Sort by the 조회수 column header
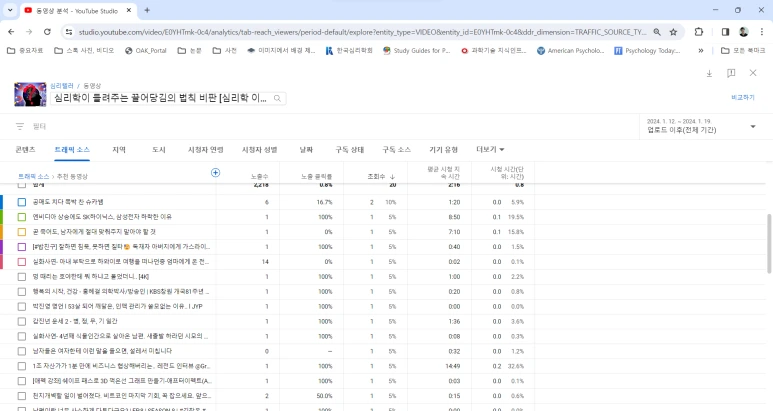Screen dimensions: 773x411 381,176
